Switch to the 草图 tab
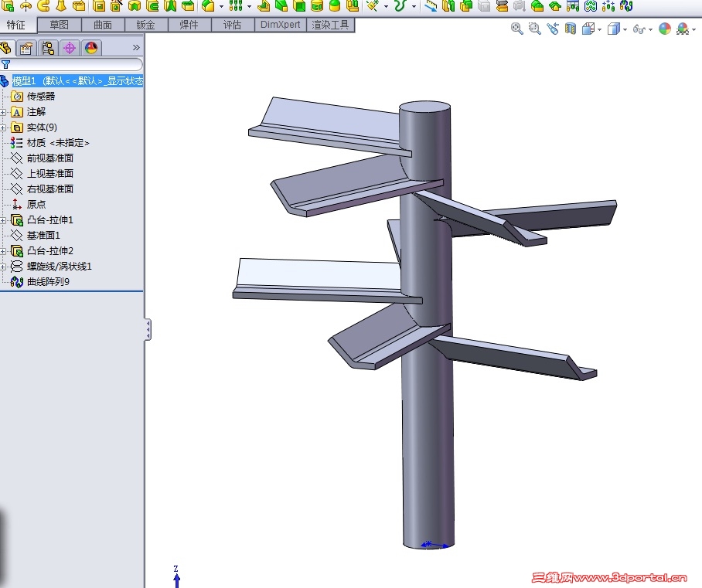The height and width of the screenshot is (588, 702). 59,25
